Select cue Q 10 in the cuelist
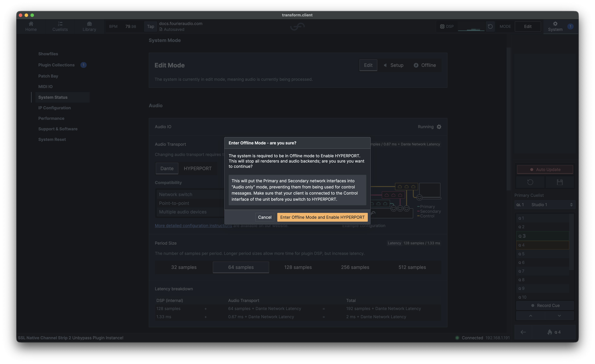This screenshot has height=364, width=595. click(x=543, y=297)
